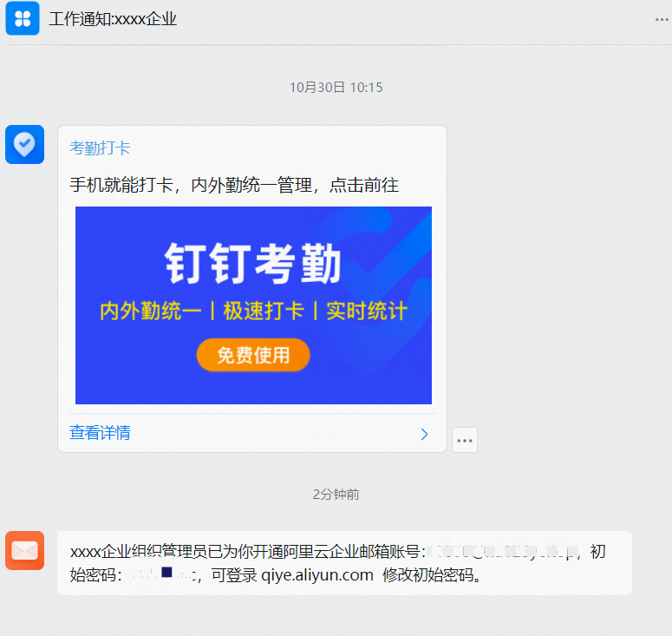
Task: Click the enterprise mailbox notification message bubble
Action: point(344,562)
